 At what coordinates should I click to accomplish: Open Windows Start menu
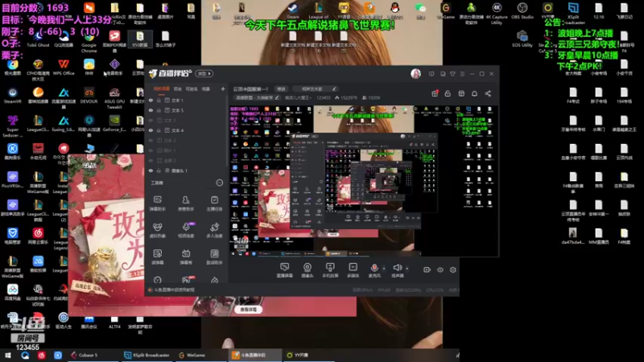pos(8,355)
